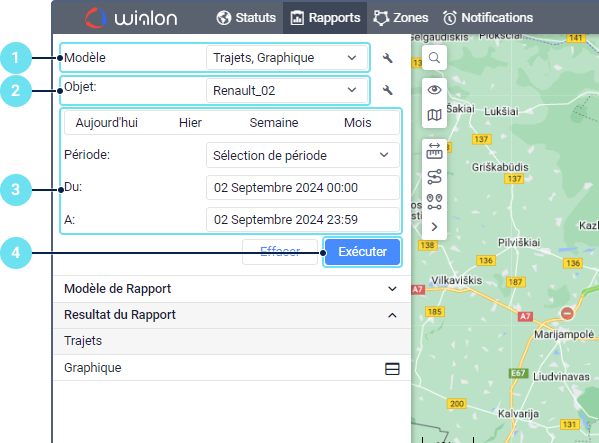Click the wrench icon next to Modèle

pyautogui.click(x=387, y=58)
